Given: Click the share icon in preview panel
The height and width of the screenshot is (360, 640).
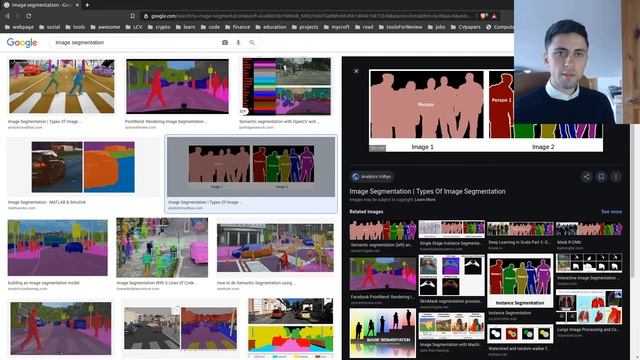Looking at the screenshot, I should 587,177.
